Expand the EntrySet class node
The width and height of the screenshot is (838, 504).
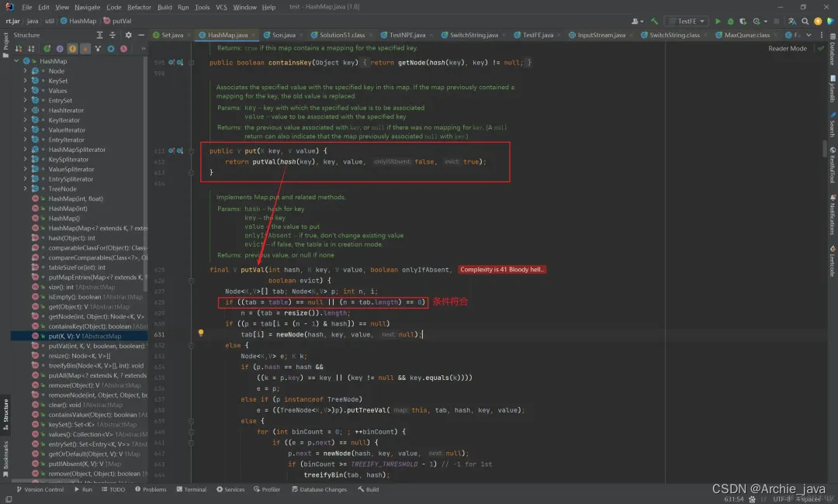tap(25, 100)
